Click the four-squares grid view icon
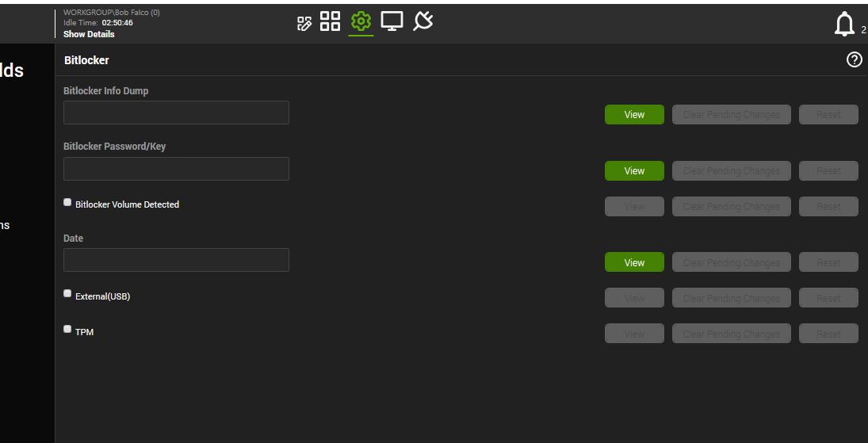The width and height of the screenshot is (868, 443). pyautogui.click(x=330, y=21)
